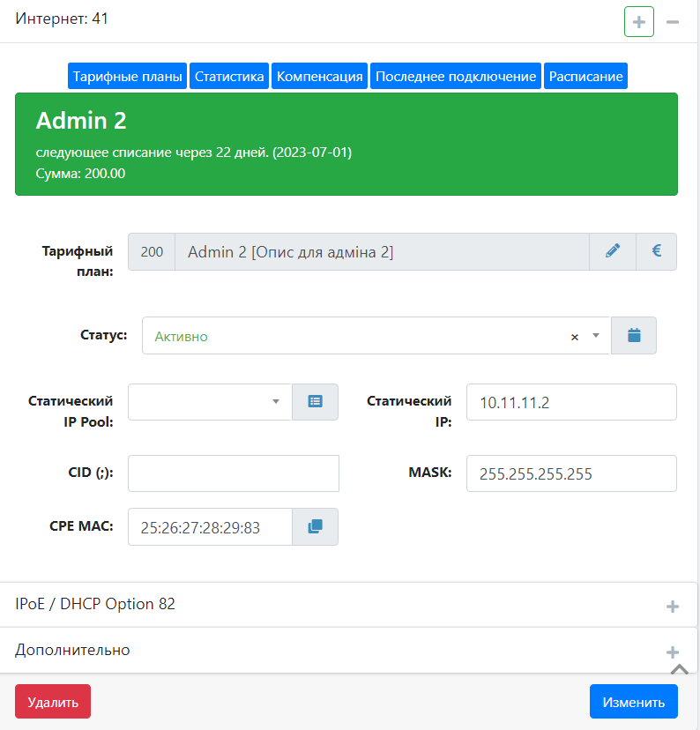This screenshot has height=730, width=700.
Task: Click the CID input field
Action: [234, 473]
